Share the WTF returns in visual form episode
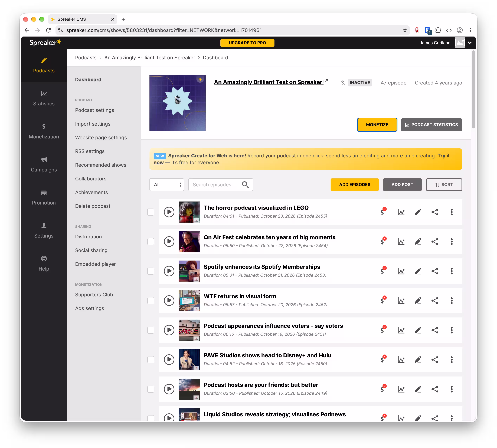 pyautogui.click(x=434, y=301)
